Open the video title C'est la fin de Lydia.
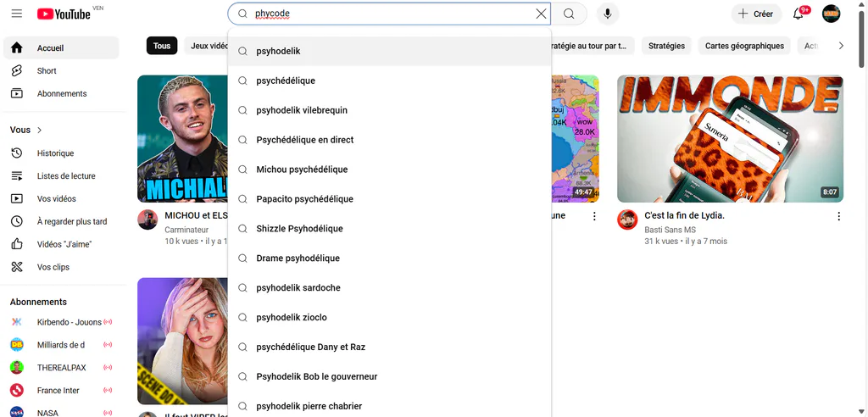This screenshot has height=417, width=868. tap(685, 216)
